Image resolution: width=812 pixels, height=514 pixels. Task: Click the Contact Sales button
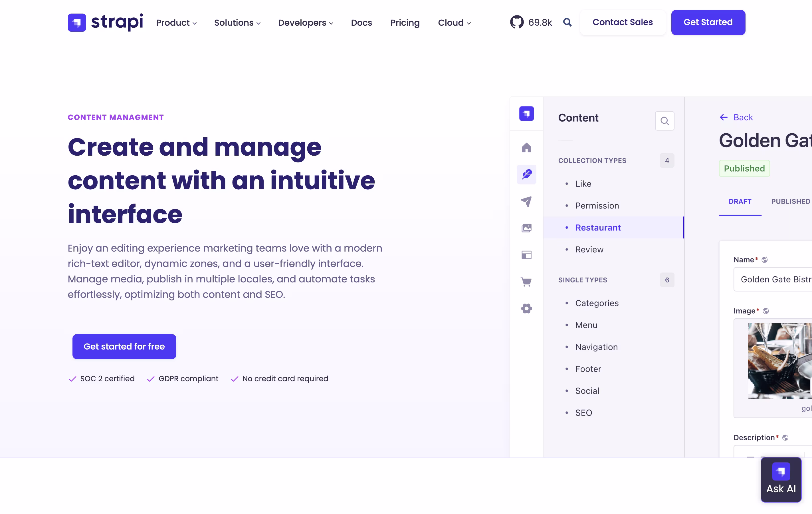623,22
